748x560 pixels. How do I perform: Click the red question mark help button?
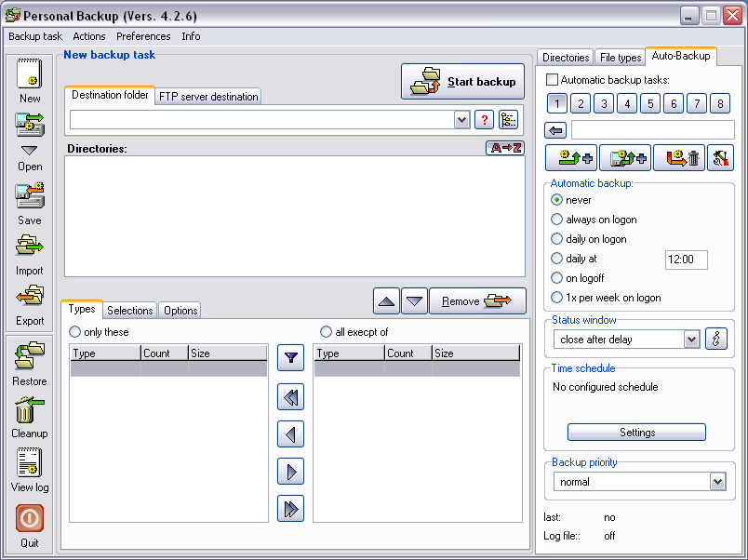coord(484,119)
